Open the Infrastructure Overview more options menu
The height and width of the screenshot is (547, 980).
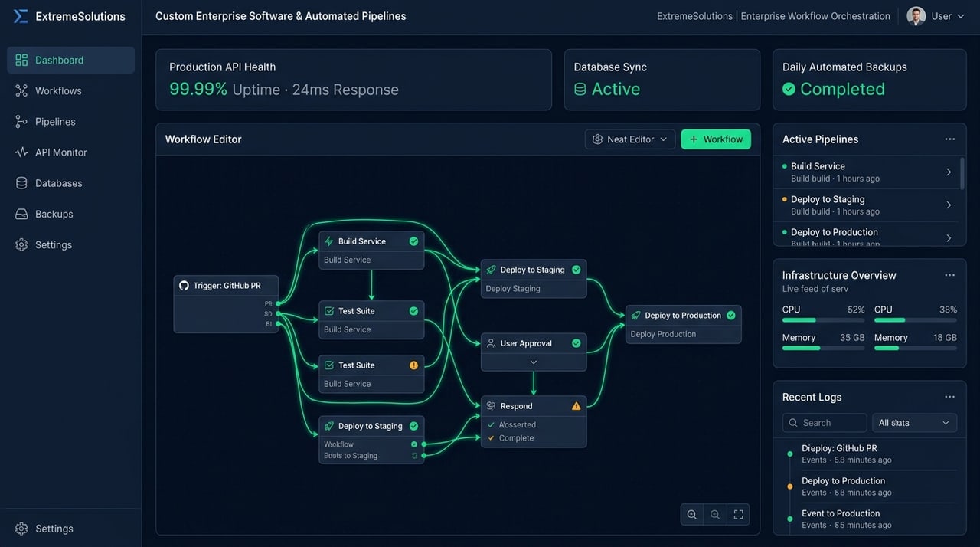(950, 275)
